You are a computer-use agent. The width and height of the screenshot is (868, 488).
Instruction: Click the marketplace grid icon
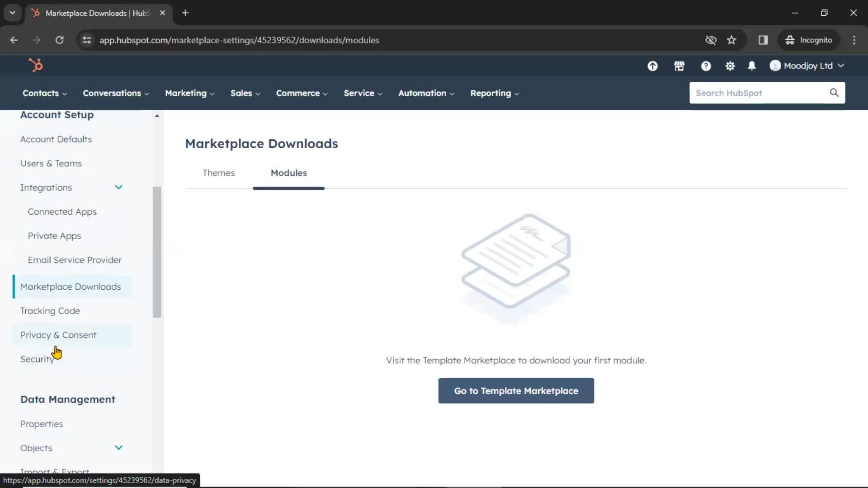(x=679, y=66)
